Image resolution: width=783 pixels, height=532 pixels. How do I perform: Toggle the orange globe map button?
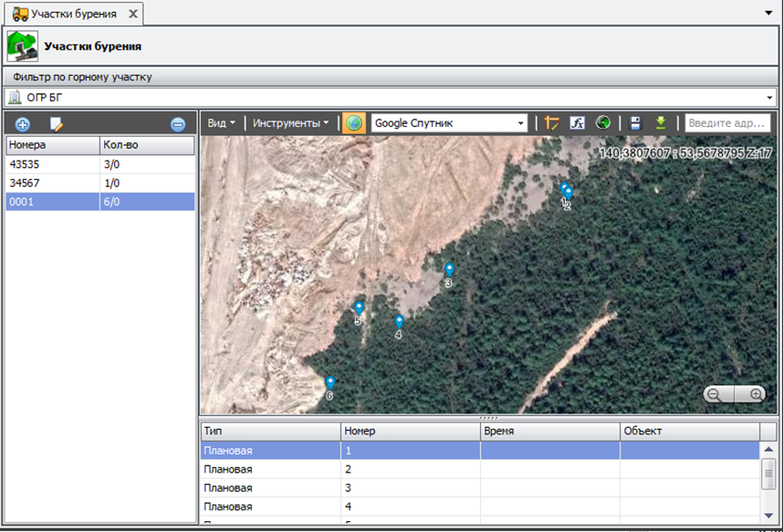click(353, 123)
